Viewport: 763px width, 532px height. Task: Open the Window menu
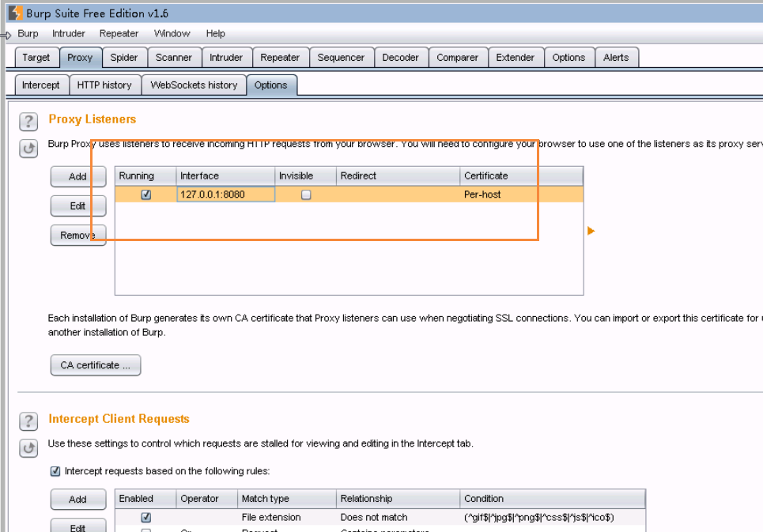point(172,33)
